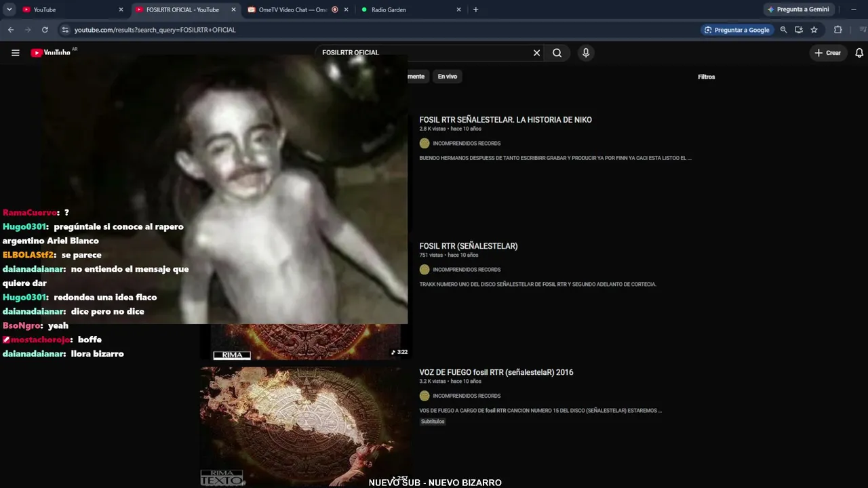The width and height of the screenshot is (868, 488).
Task: Select the En vivo filter chip
Action: (447, 77)
